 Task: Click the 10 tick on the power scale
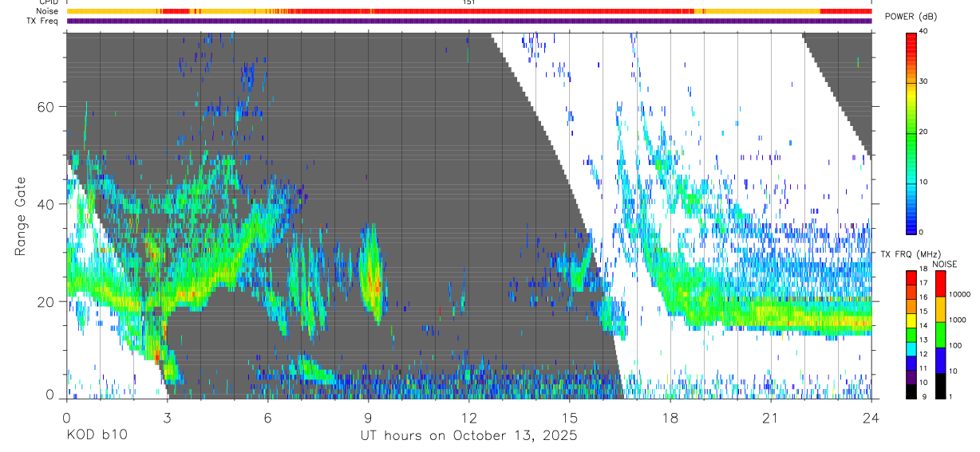pyautogui.click(x=925, y=182)
